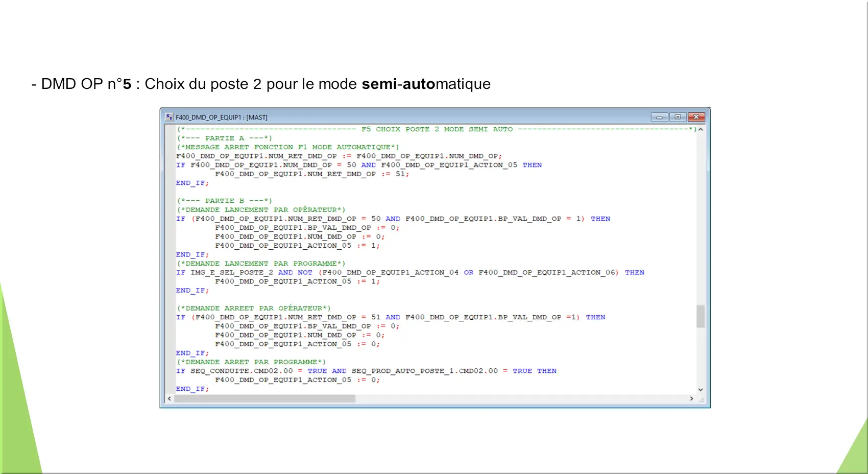Minimize the F400_DMD_OP_EQUIP1 window
This screenshot has height=474, width=868.
coord(659,117)
